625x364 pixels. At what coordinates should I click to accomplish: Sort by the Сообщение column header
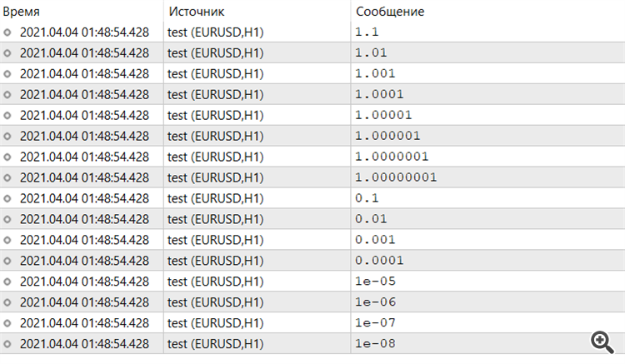(390, 12)
